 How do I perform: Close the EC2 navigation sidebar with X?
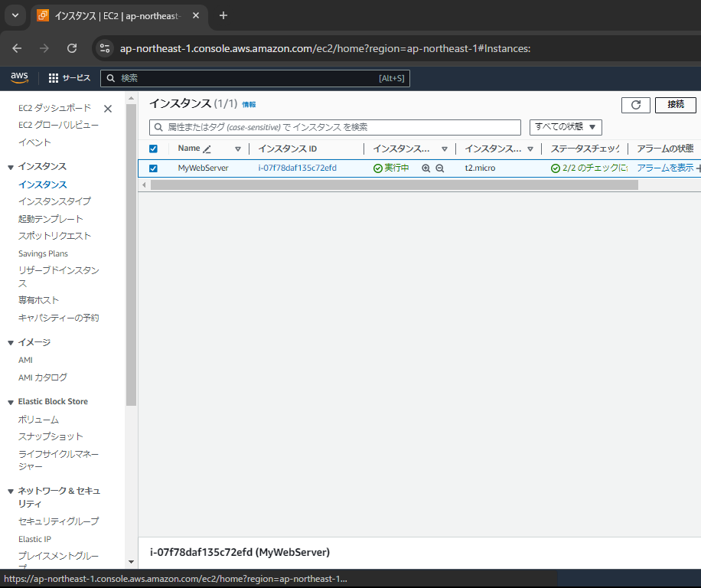[x=108, y=109]
